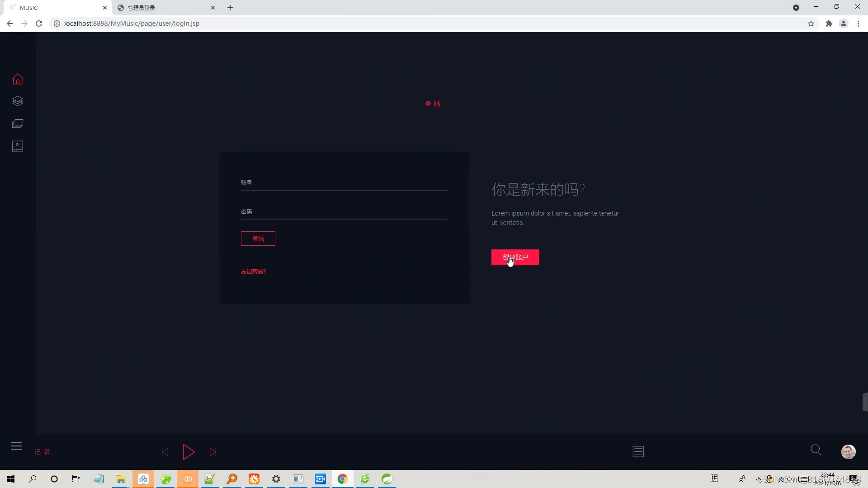The image size is (868, 488).
Task: Open the 忘记密码? forgot password link
Action: (253, 272)
